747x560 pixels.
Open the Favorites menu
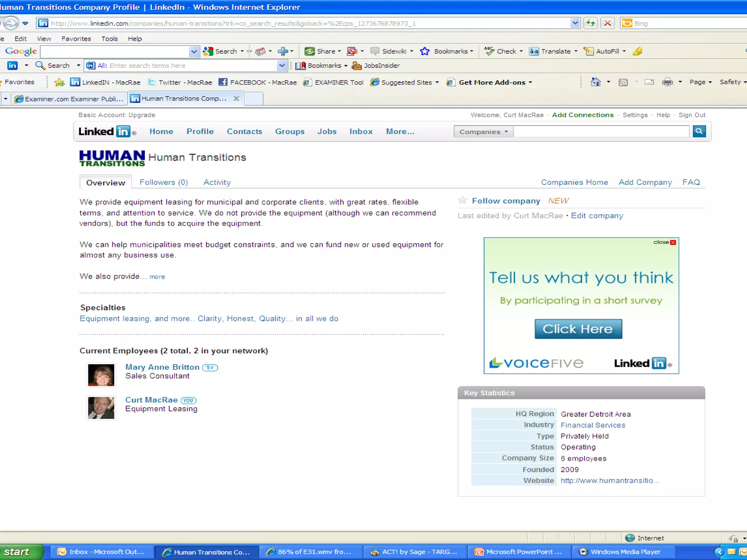coord(76,39)
